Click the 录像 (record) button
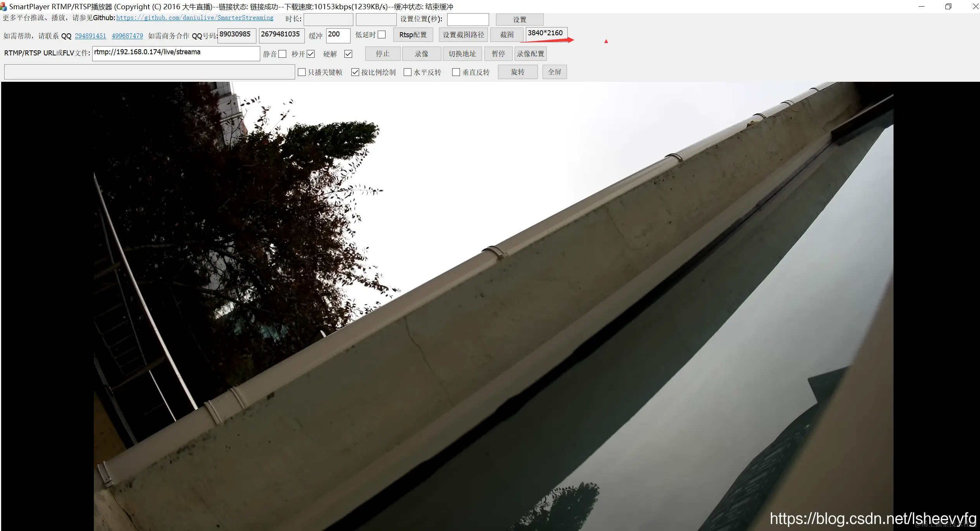 click(421, 54)
